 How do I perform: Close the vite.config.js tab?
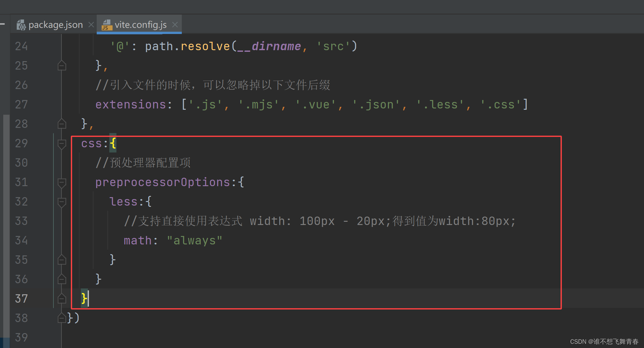175,25
